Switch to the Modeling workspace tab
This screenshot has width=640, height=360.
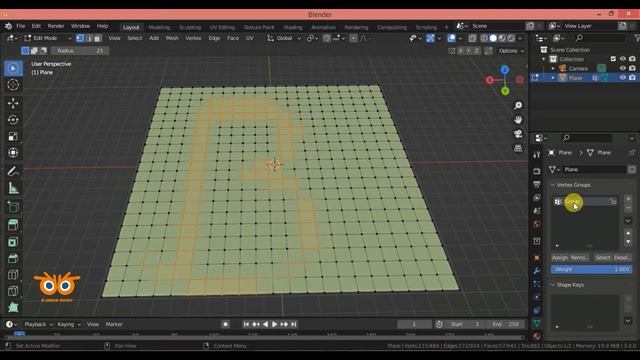tap(159, 27)
